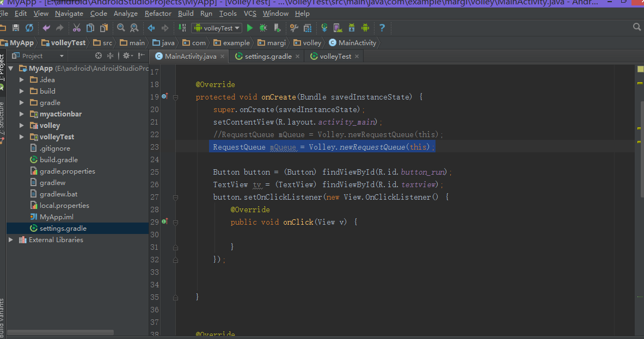Close the settings.gradle tab
The image size is (644, 339).
click(x=297, y=56)
